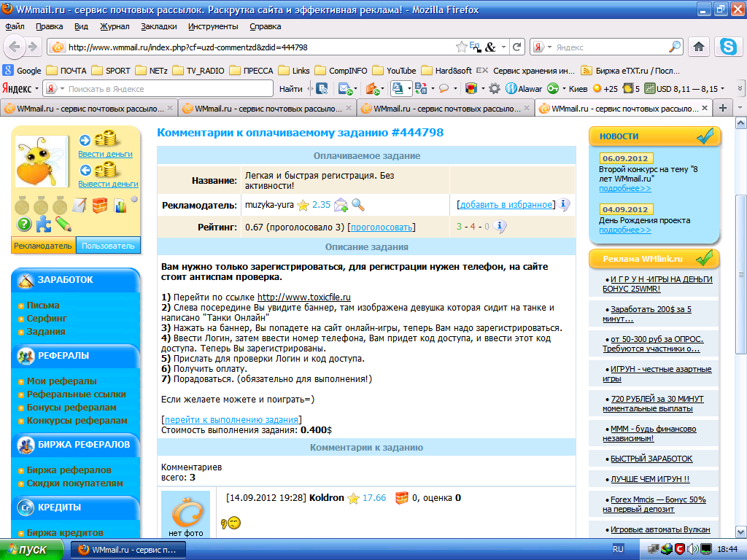Expand the USD rate dropdown on Yandex bar
The height and width of the screenshot is (560, 747).
(723, 88)
